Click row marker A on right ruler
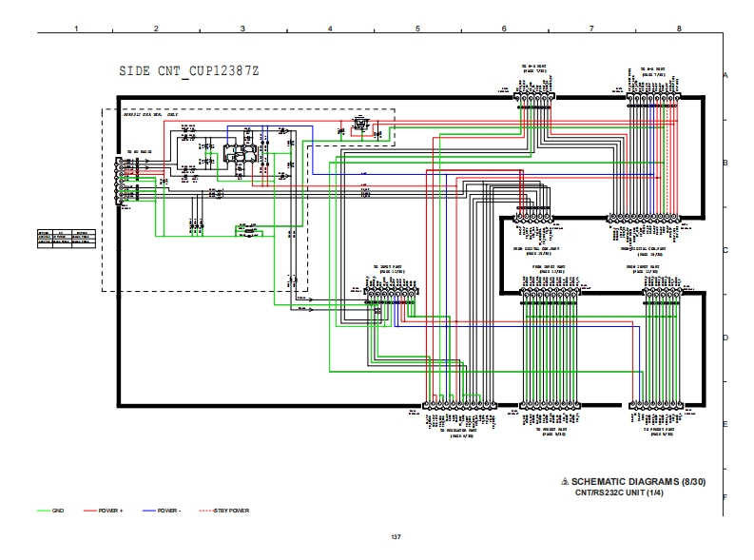 click(x=725, y=74)
